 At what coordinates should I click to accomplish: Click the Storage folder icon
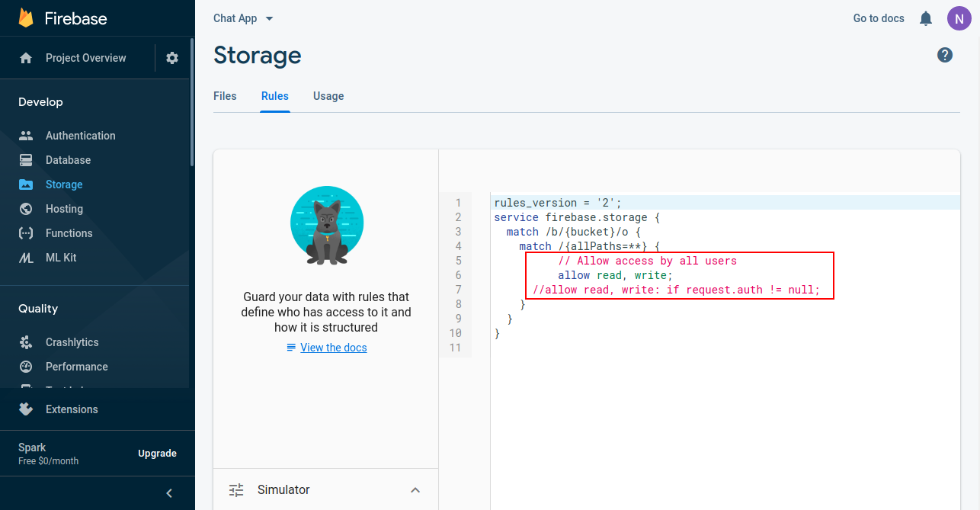[26, 184]
